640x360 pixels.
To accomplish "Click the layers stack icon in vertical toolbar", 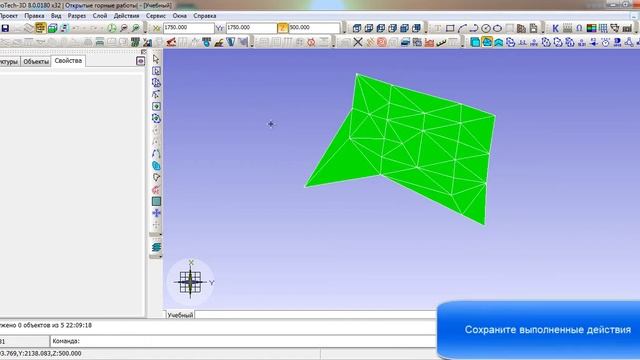I will point(156,247).
